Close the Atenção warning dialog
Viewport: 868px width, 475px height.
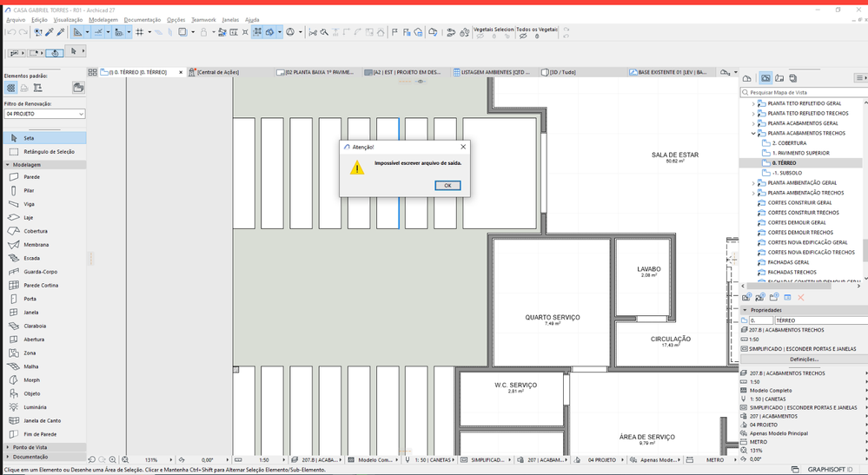463,147
